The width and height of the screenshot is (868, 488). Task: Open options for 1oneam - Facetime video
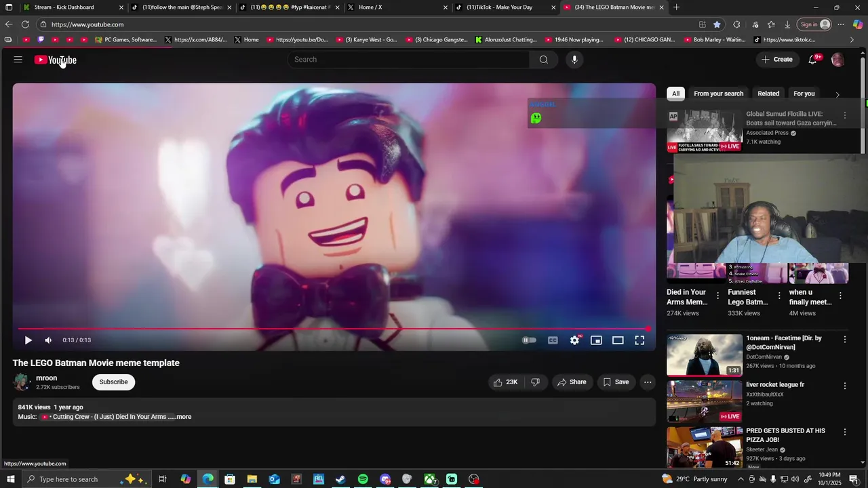click(x=844, y=339)
